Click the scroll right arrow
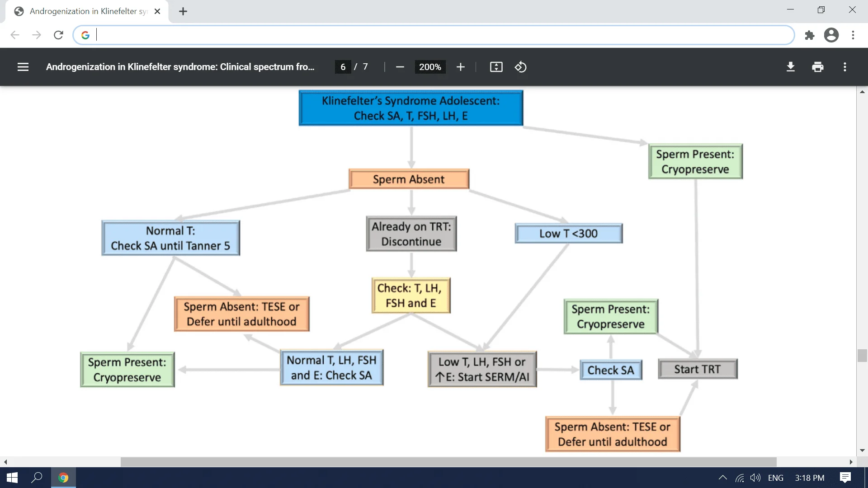 851,462
